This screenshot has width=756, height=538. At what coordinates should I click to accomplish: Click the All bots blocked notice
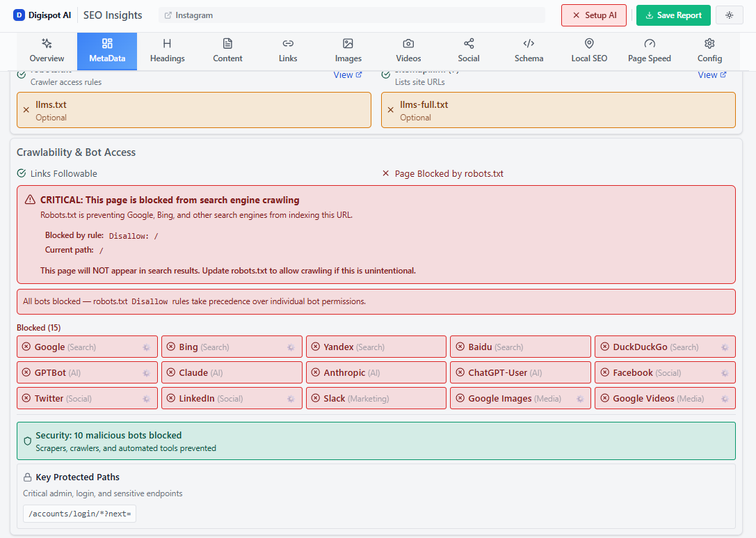376,301
